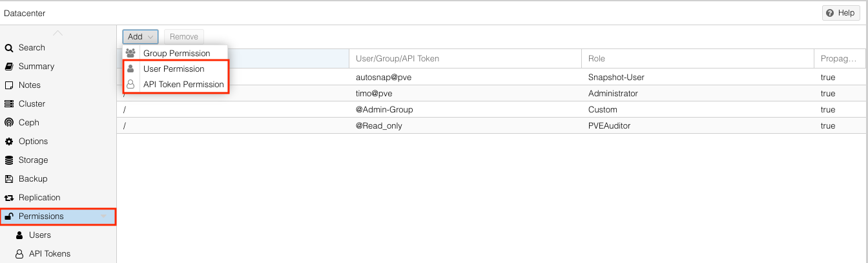Select the Storage database icon
Screen dimensions: 868x263
[x=9, y=160]
